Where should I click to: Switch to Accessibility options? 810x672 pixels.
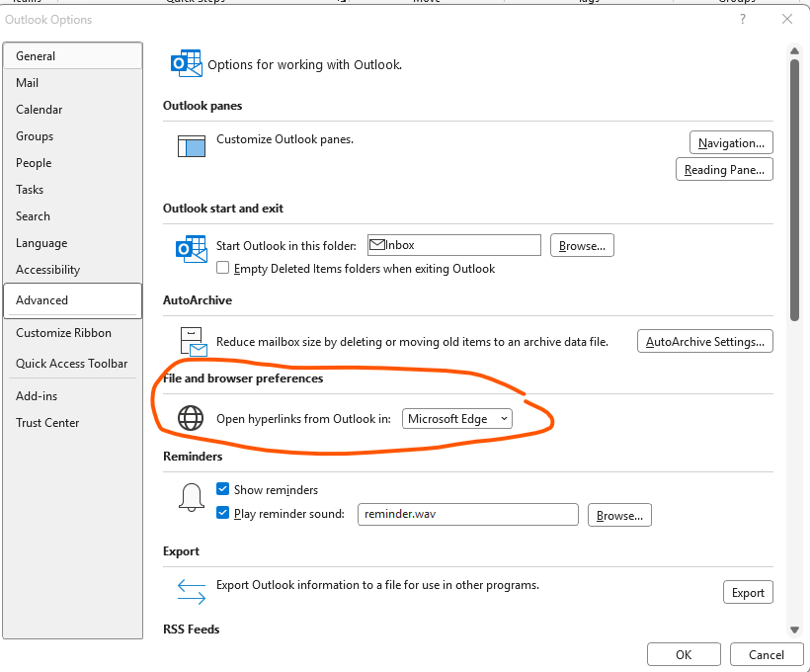pyautogui.click(x=73, y=270)
